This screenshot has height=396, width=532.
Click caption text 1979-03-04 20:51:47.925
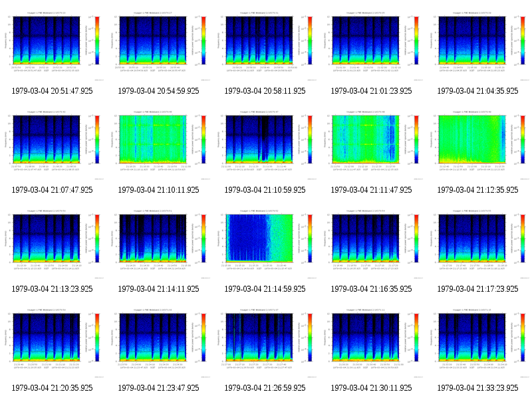[53, 91]
